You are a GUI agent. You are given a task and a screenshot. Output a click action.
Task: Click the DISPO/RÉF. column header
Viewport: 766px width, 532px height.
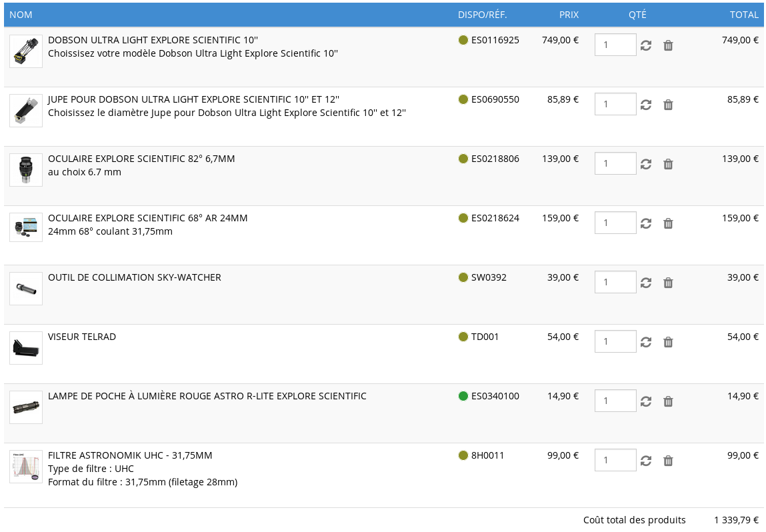[x=482, y=15]
